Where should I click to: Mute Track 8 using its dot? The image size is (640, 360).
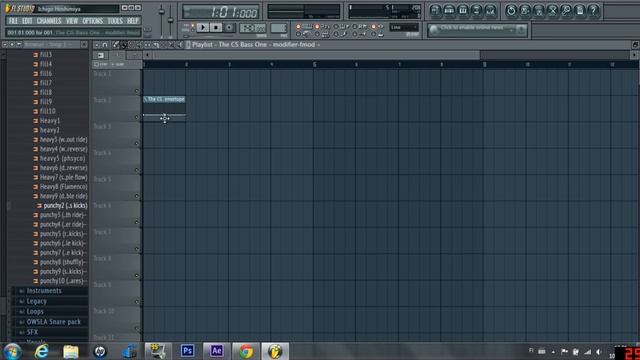click(137, 276)
